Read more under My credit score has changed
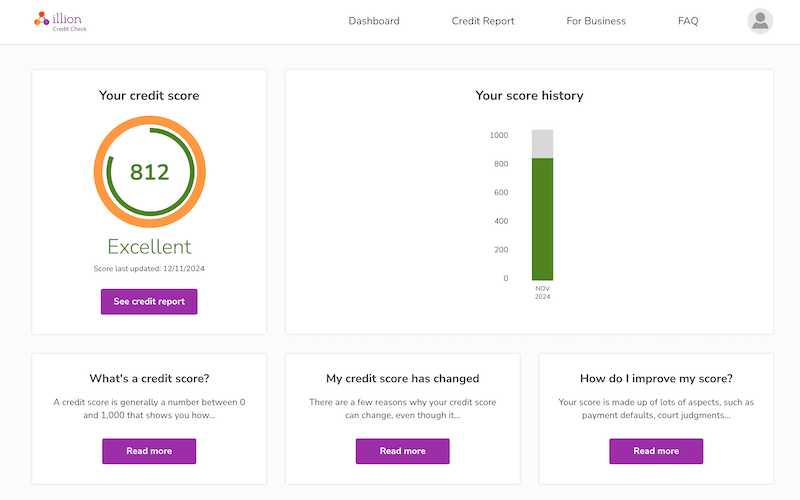This screenshot has width=800, height=500. [x=402, y=451]
